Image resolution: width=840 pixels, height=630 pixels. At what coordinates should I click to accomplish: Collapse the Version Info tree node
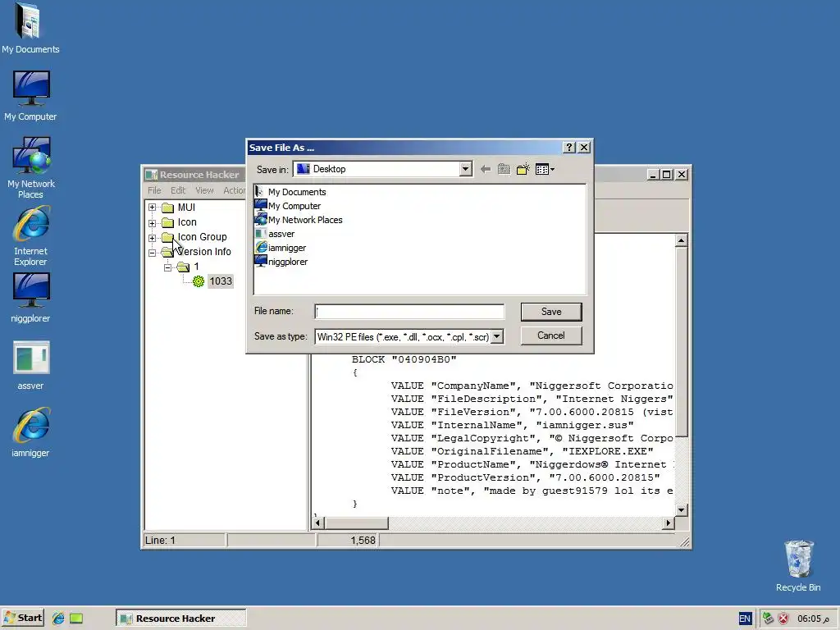pyautogui.click(x=152, y=253)
